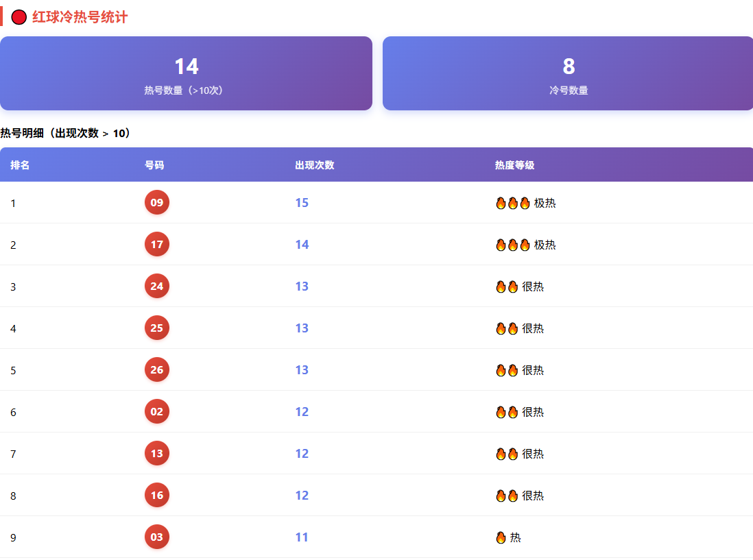Click the 热度等级 column header

514,165
